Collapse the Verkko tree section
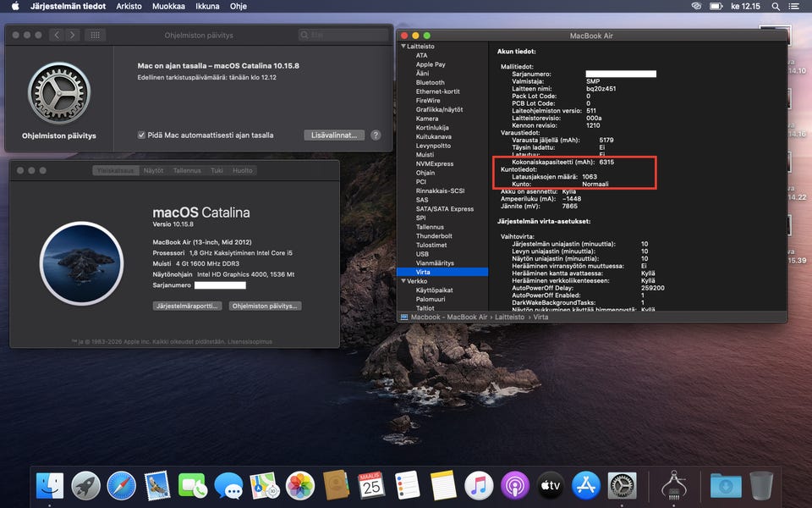812x508 pixels. [403, 281]
